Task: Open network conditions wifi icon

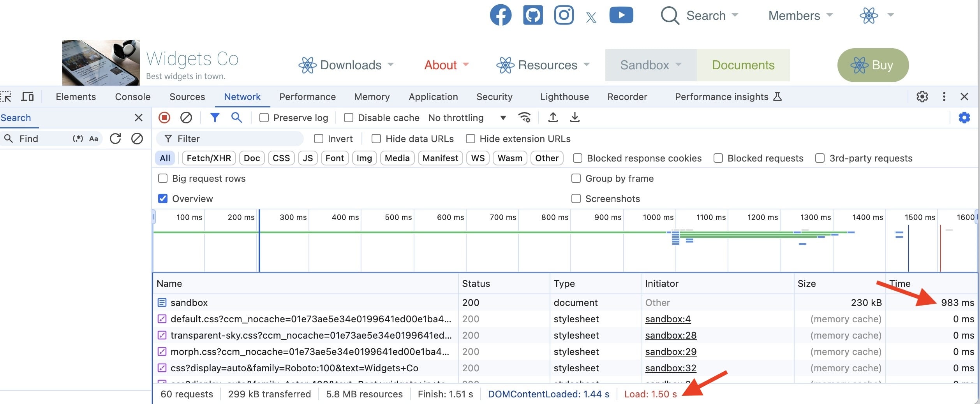Action: click(524, 118)
